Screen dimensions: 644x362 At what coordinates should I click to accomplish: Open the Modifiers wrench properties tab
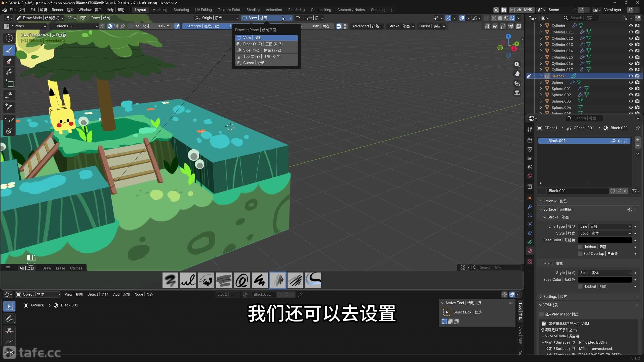[530, 207]
